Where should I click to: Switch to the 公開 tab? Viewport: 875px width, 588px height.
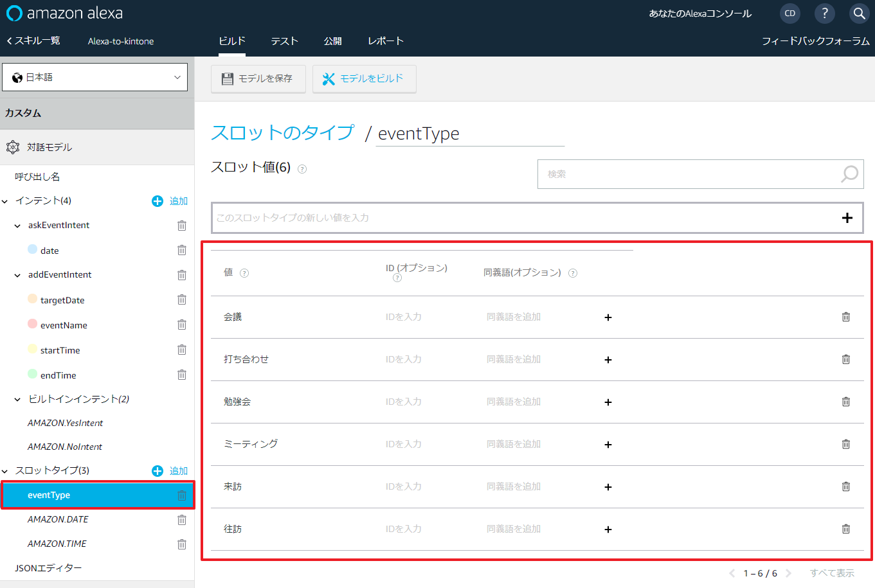pyautogui.click(x=333, y=41)
